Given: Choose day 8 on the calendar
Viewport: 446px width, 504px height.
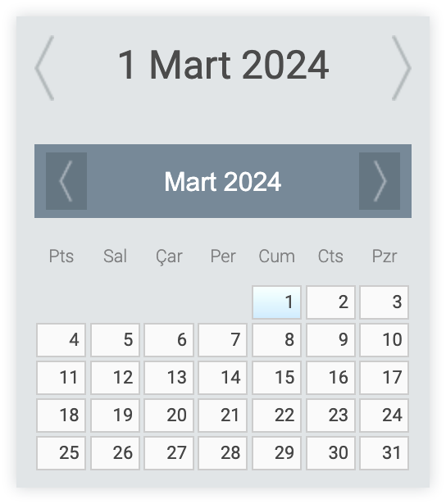Looking at the screenshot, I should pyautogui.click(x=276, y=340).
